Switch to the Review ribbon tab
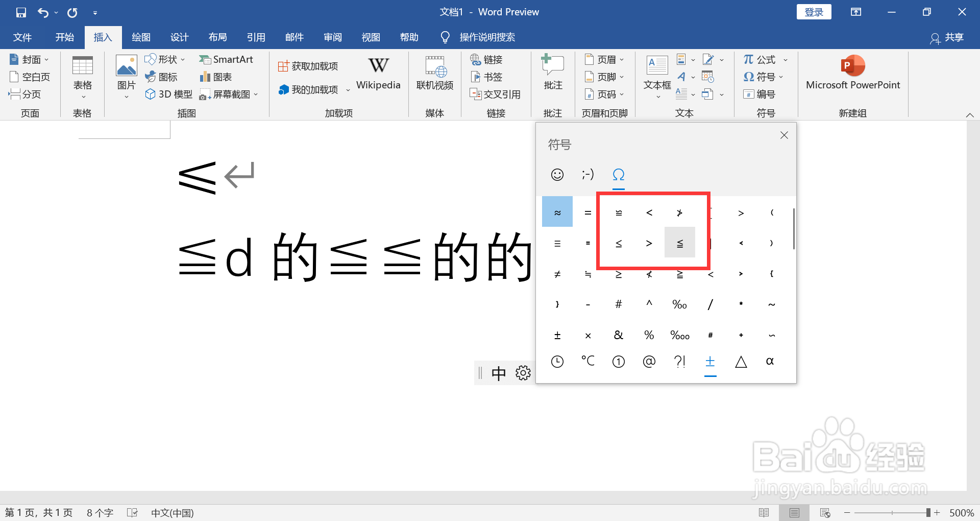 332,37
